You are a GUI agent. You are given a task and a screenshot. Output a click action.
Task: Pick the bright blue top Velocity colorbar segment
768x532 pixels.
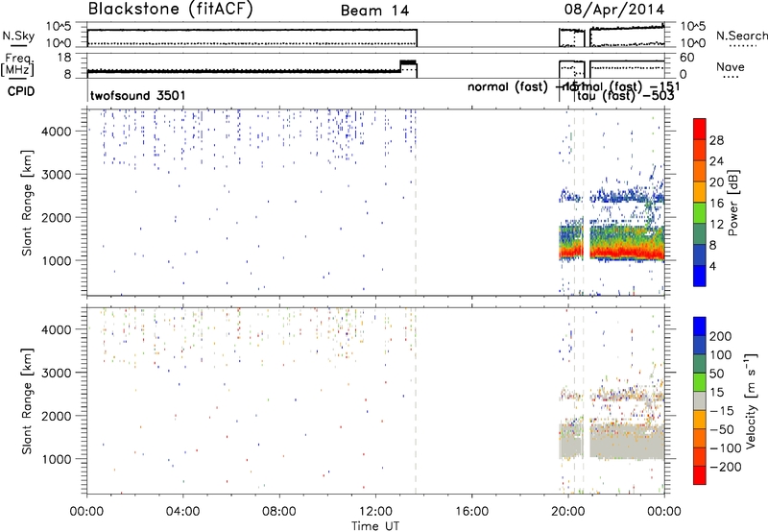(700, 326)
